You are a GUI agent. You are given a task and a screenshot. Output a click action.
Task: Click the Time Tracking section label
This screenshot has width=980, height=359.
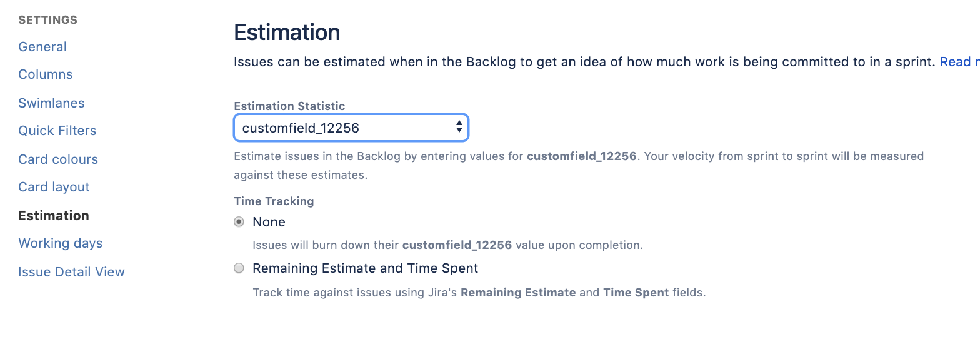[274, 201]
